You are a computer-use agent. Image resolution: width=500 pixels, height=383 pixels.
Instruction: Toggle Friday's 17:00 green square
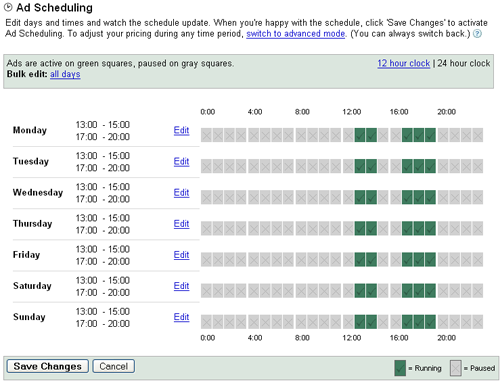point(407,259)
